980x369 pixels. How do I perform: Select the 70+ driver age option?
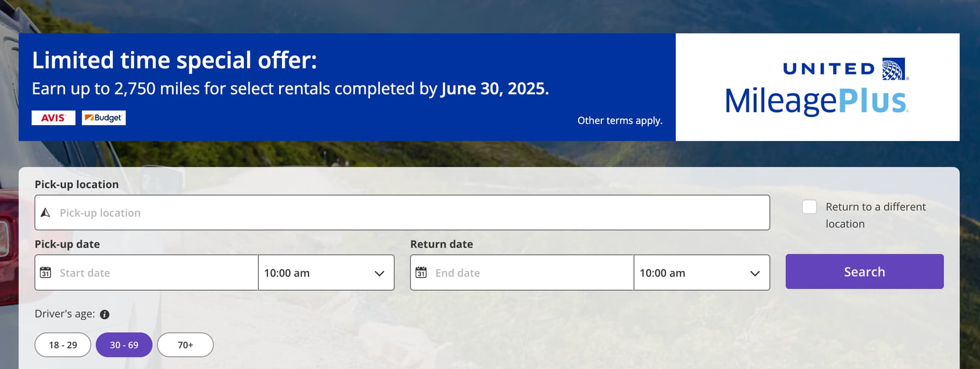185,345
